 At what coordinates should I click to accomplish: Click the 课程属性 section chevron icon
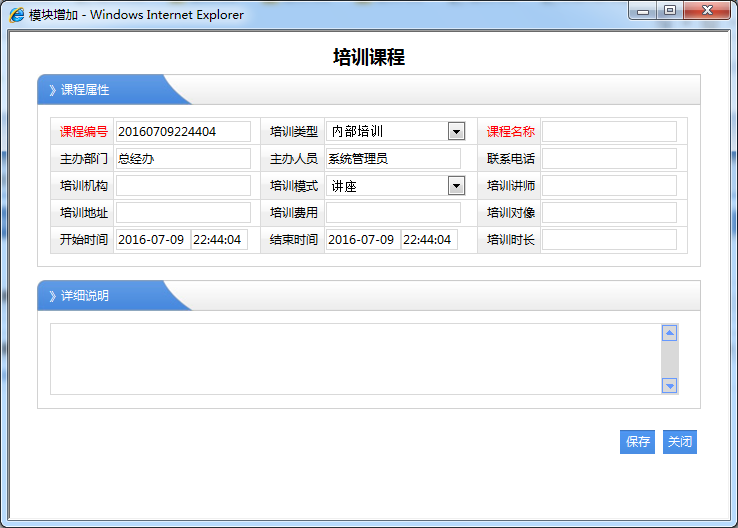[52, 90]
